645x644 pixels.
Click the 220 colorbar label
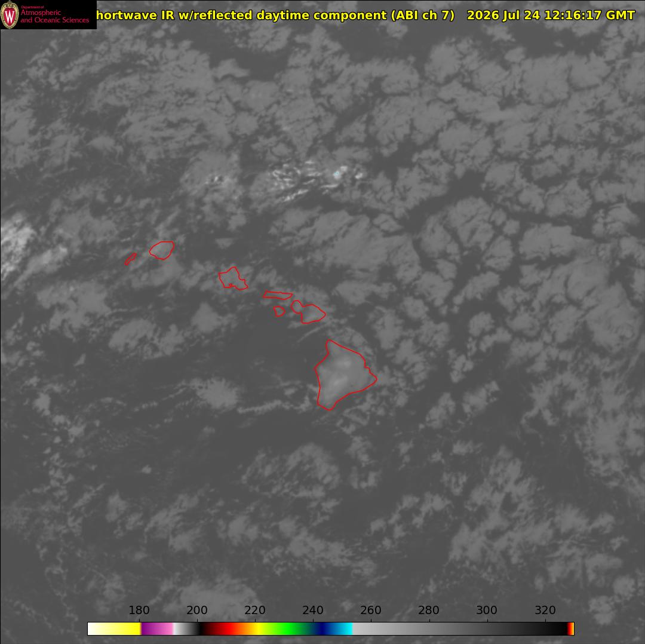coord(255,610)
